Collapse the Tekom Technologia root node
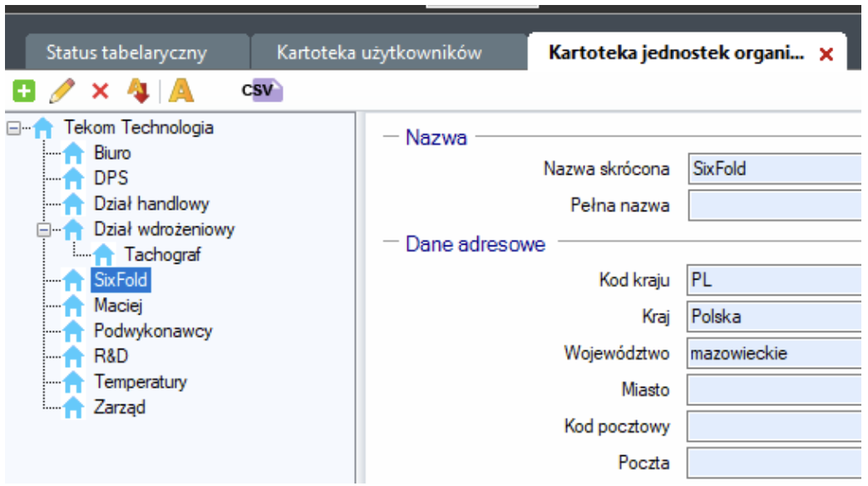The width and height of the screenshot is (868, 486). pos(13,128)
